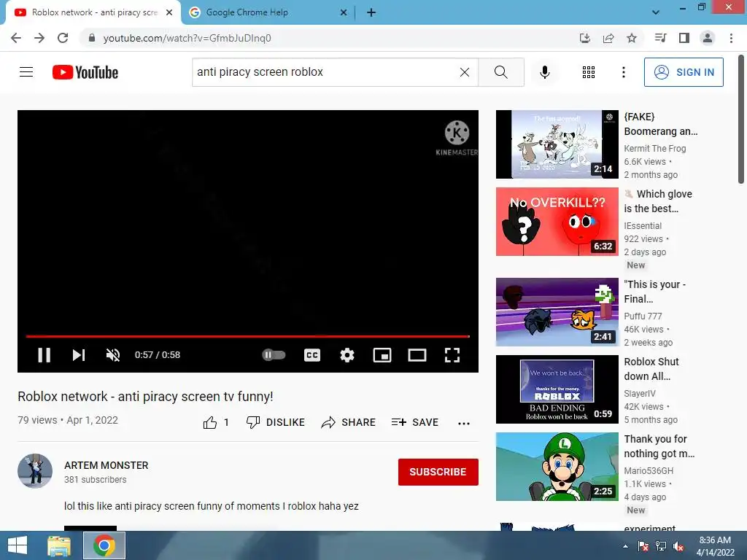Go to the YouTube home logo
This screenshot has width=747, height=560.
[85, 72]
